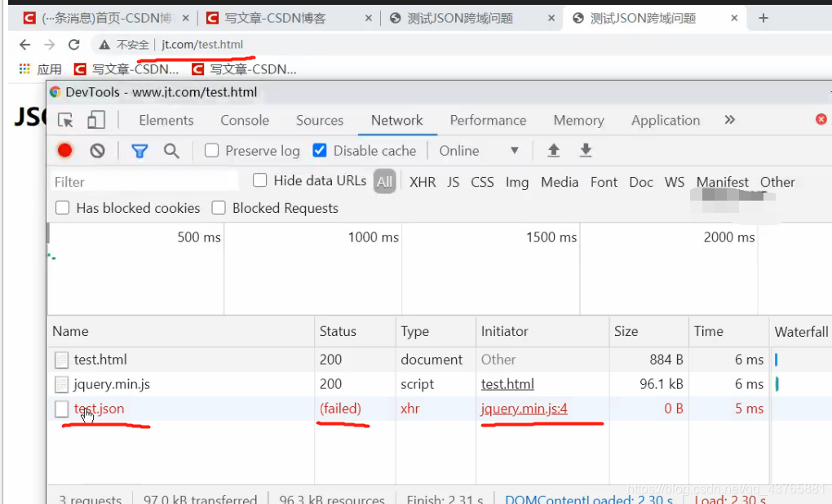Sort by the Status column header
This screenshot has height=504, width=832.
355,332
